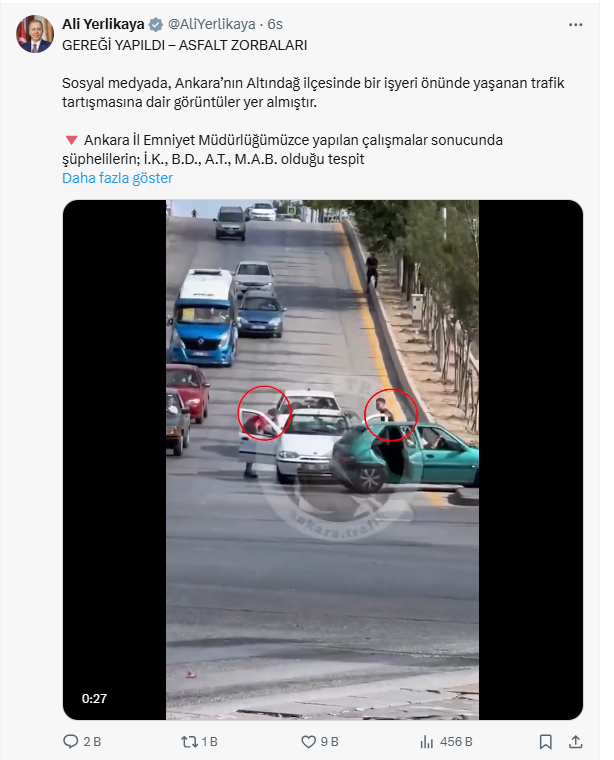
Task: Expand tweet with Daha fazla göster
Action: click(x=117, y=178)
